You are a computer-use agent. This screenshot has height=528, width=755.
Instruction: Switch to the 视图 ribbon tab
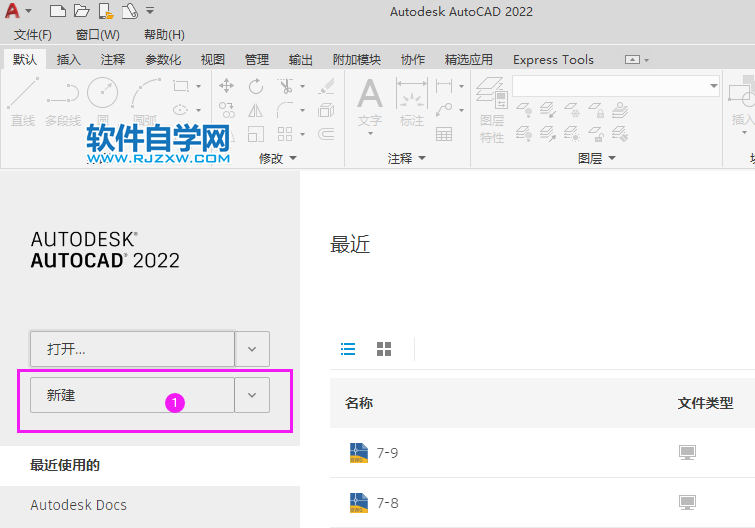pos(213,60)
